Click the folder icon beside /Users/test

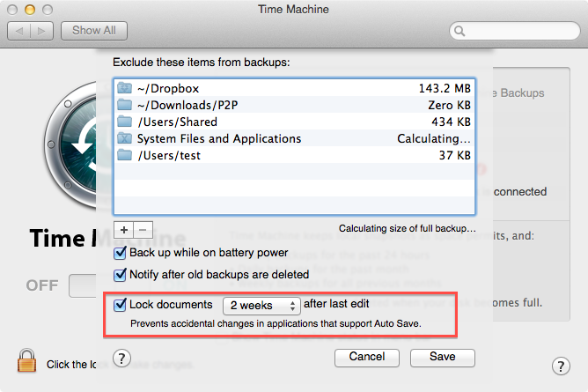124,155
